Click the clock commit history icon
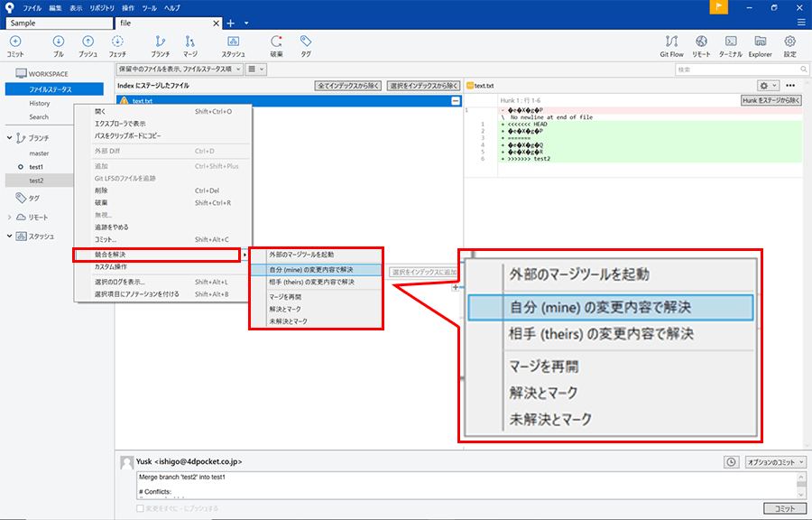 point(731,462)
